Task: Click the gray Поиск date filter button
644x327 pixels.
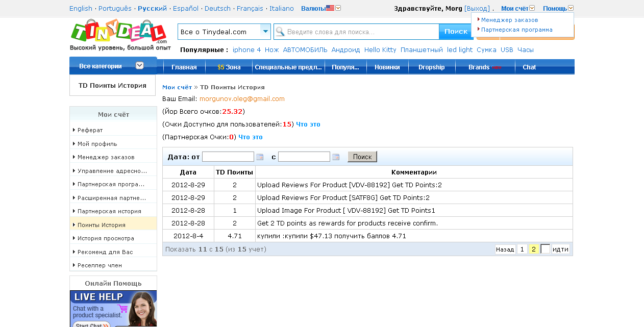Action: point(362,157)
